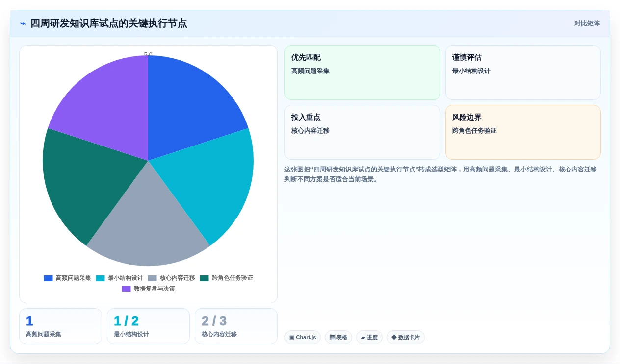The width and height of the screenshot is (620, 364).
Task: Open the 谨慎评估 card
Action: (x=523, y=73)
